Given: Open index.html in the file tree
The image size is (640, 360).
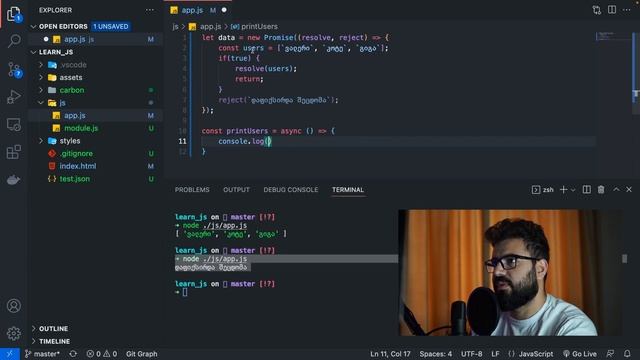Looking at the screenshot, I should coord(78,166).
